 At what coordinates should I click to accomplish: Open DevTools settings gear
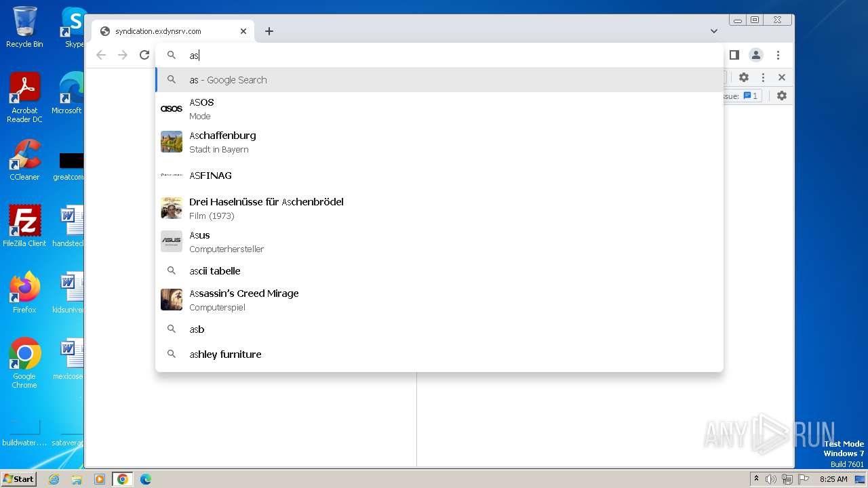click(744, 77)
